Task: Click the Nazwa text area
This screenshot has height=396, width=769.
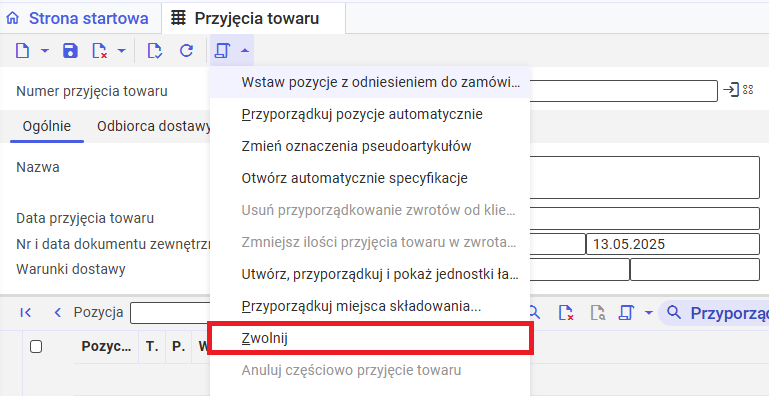Action: coord(645,177)
